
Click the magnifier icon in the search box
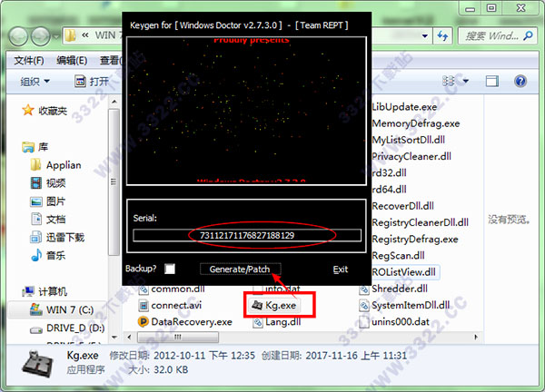click(x=528, y=35)
